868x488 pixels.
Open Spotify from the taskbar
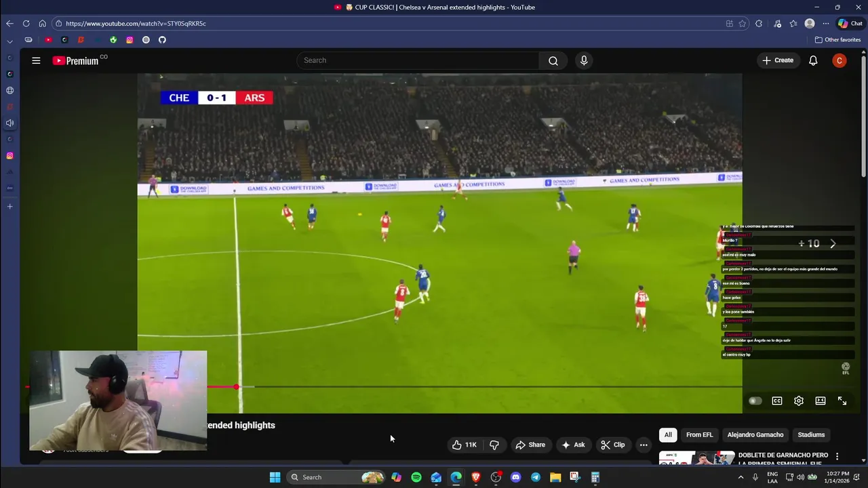coord(416,477)
